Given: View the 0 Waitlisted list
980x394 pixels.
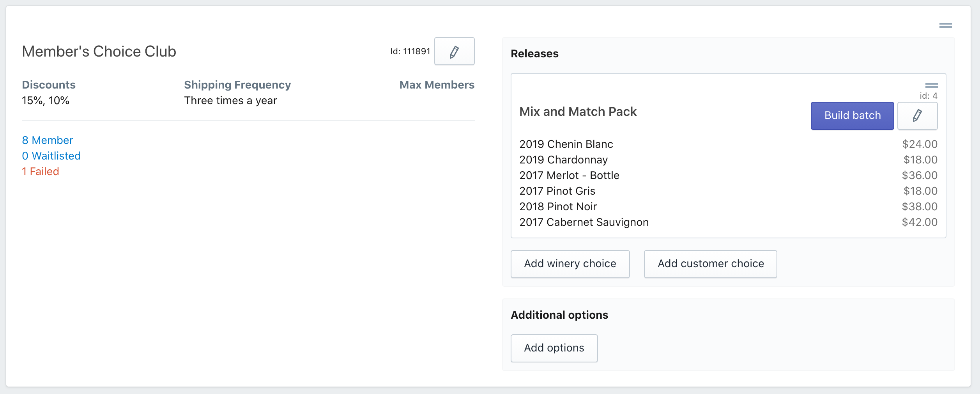Looking at the screenshot, I should click(x=51, y=156).
